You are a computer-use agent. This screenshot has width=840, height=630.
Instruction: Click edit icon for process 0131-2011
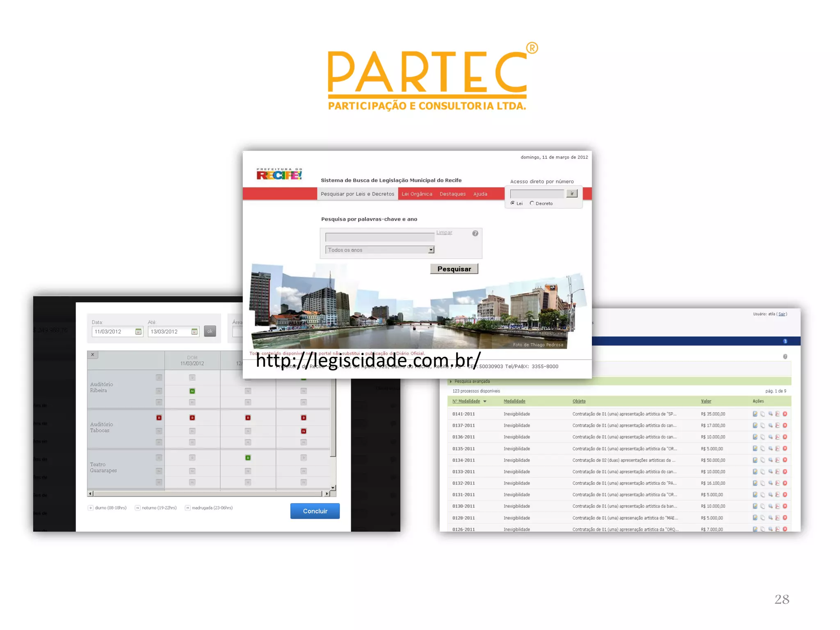pyautogui.click(x=755, y=495)
